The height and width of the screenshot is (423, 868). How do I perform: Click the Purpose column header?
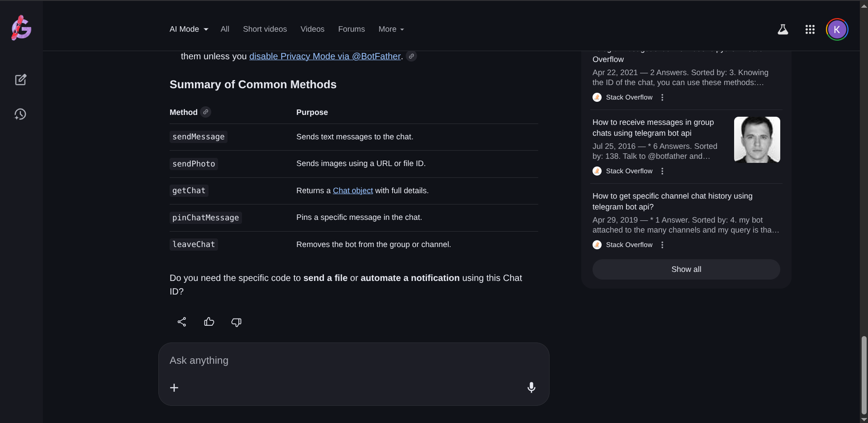pyautogui.click(x=312, y=112)
